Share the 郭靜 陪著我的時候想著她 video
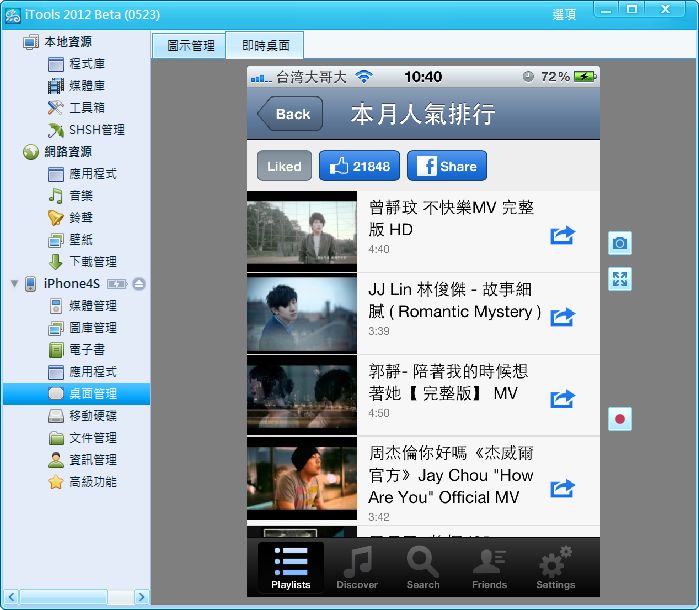 pos(563,399)
